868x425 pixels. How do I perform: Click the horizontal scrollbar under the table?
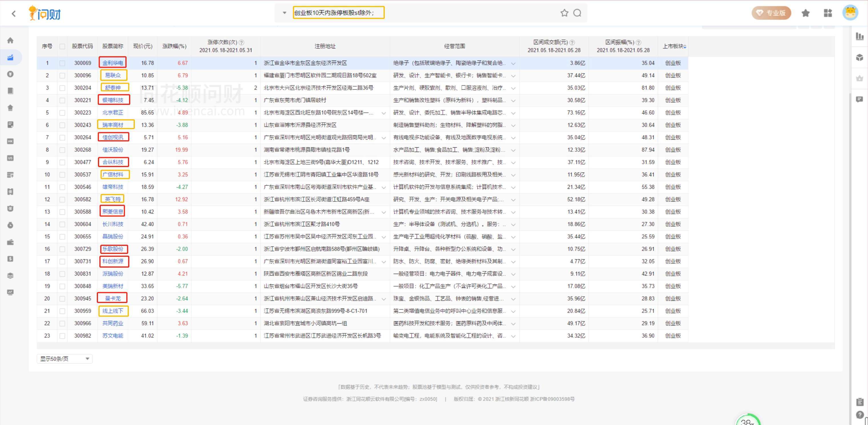click(x=436, y=346)
